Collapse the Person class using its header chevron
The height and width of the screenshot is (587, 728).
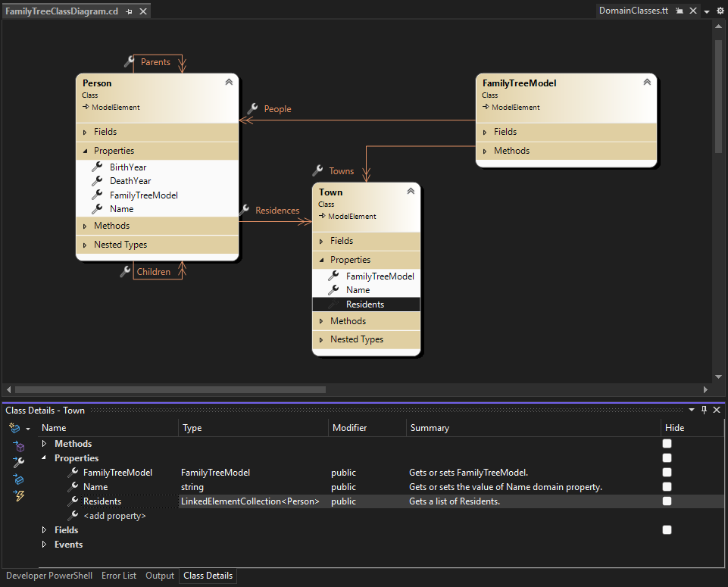[228, 81]
